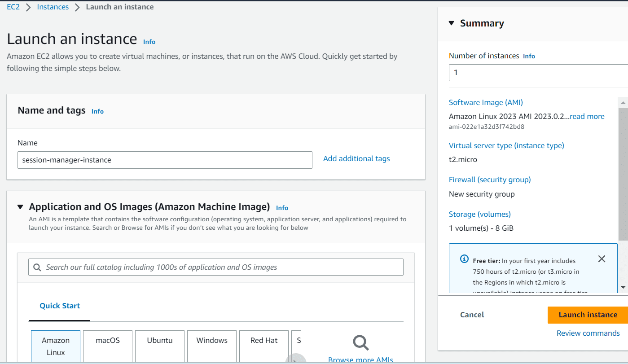Click Review commands link
The width and height of the screenshot is (628, 364).
[x=588, y=333]
